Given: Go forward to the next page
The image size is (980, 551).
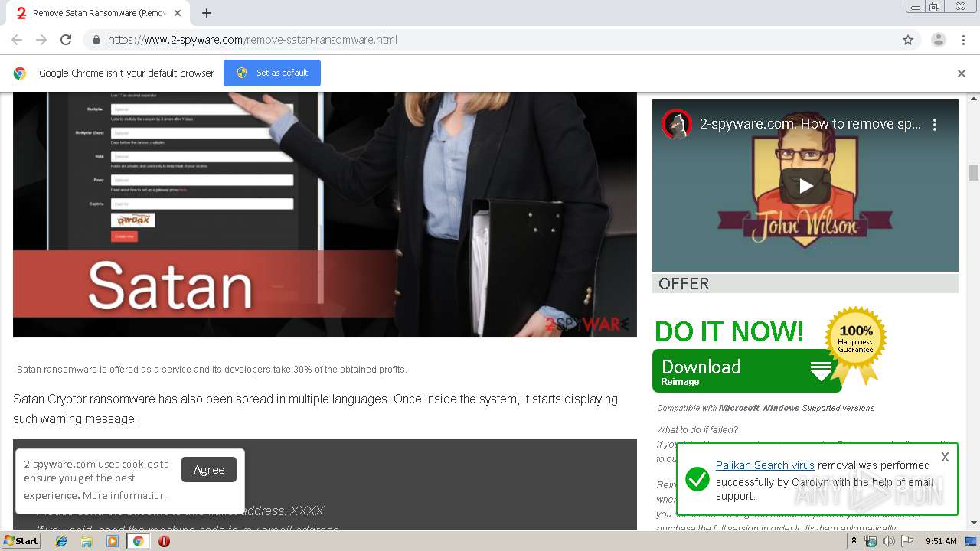Looking at the screenshot, I should pyautogui.click(x=41, y=40).
